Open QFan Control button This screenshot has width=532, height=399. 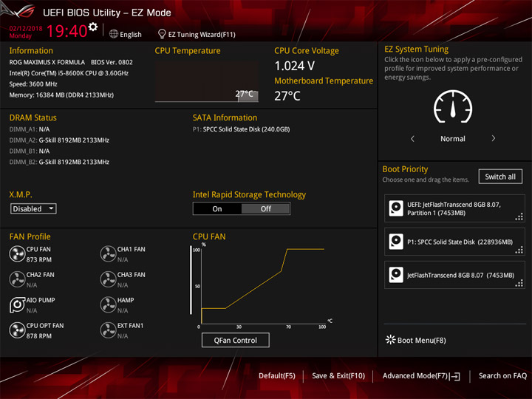click(236, 340)
